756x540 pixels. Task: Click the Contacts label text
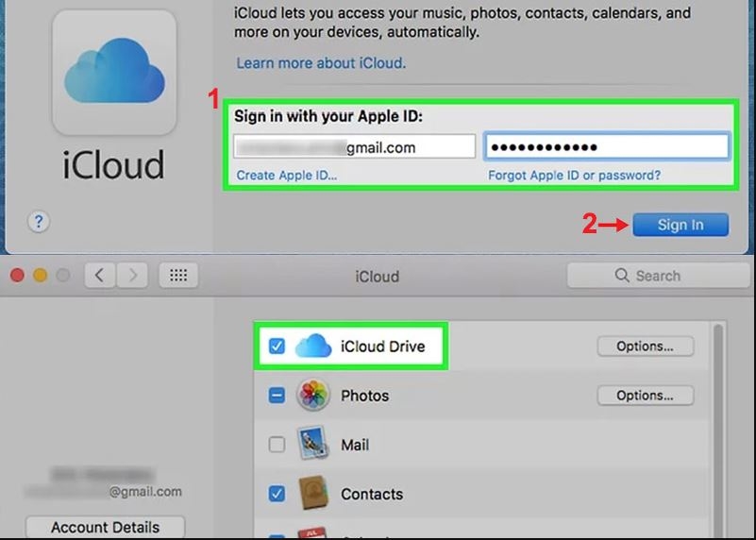click(x=372, y=494)
